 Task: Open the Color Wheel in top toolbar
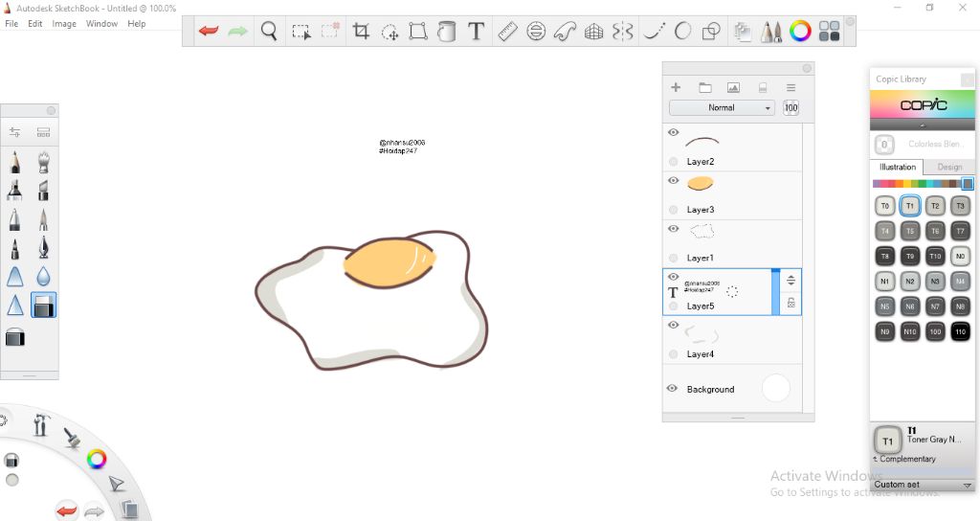800,31
